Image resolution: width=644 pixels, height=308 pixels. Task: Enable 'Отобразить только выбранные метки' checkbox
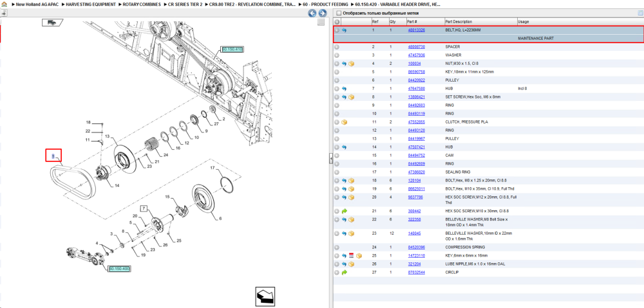pos(339,13)
